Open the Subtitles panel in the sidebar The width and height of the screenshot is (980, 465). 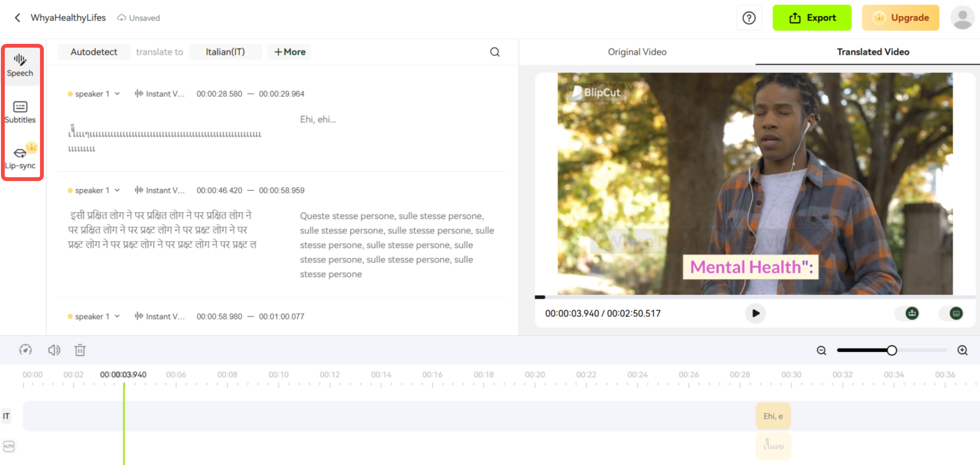(20, 112)
